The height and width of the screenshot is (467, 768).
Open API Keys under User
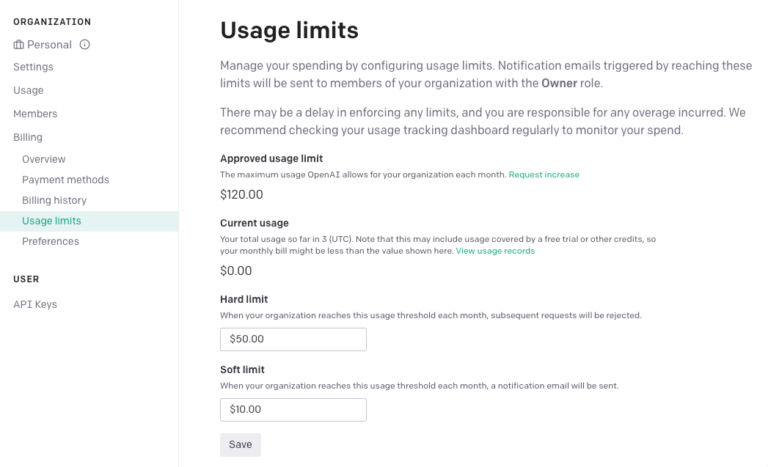pos(35,304)
